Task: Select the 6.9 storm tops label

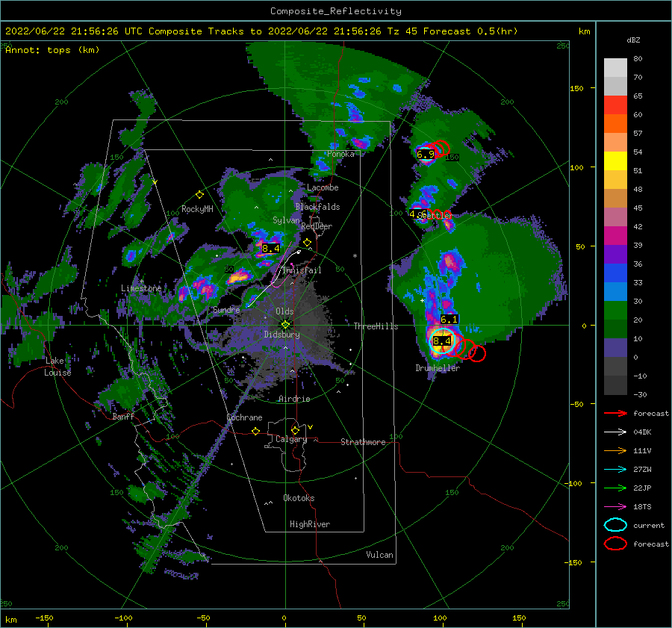Action: (426, 155)
